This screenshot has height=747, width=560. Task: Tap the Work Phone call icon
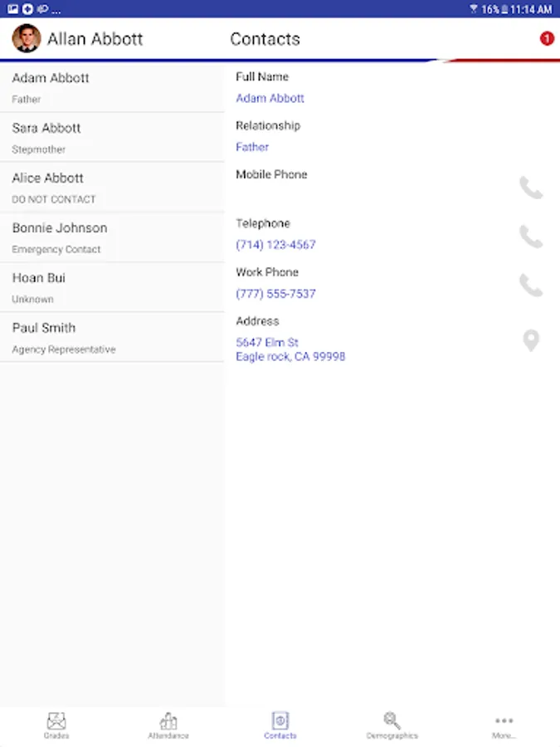531,286
